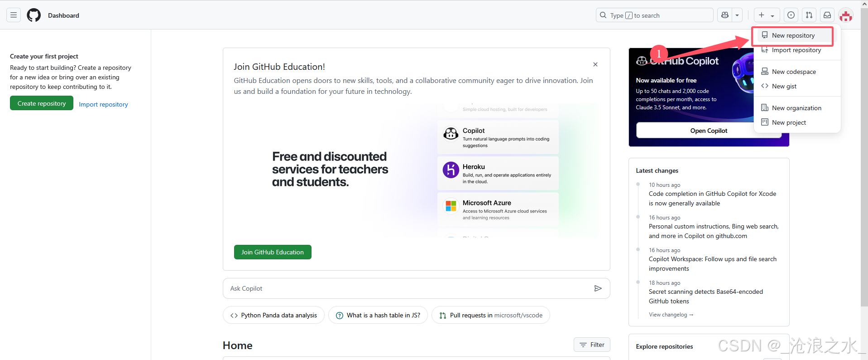Open 'Secret scanning detects Base64-encoded' changelog entry

pos(706,297)
